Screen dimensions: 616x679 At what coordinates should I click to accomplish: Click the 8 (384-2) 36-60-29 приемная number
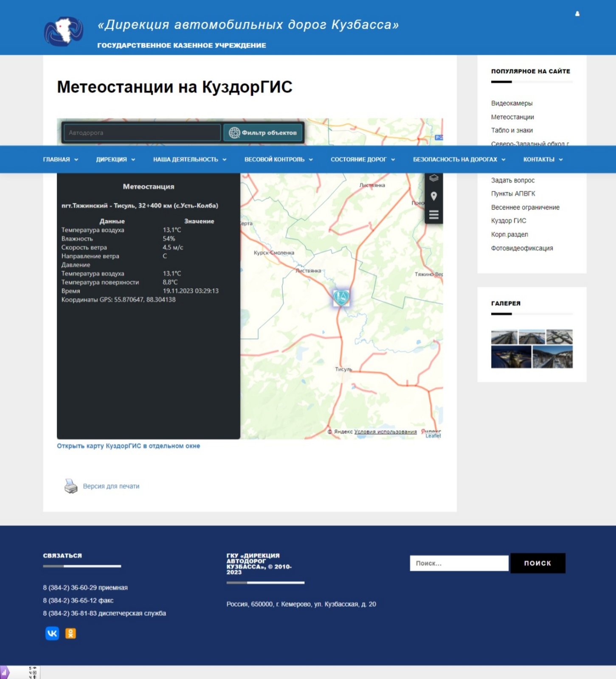point(85,588)
